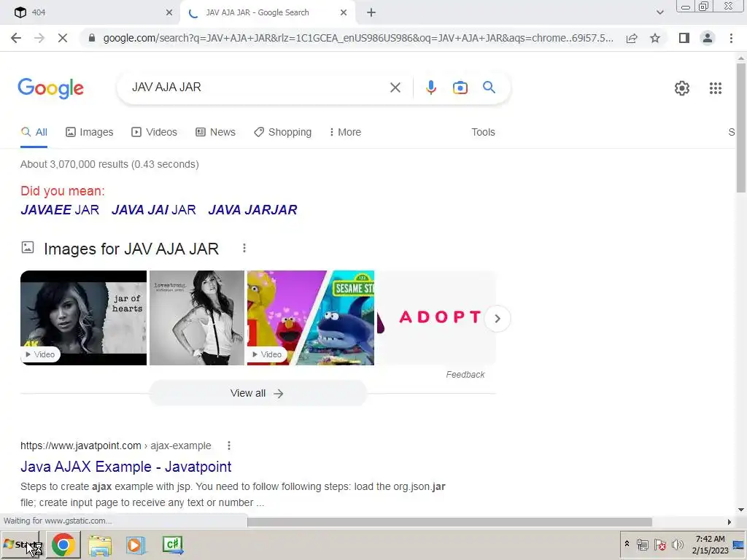Image resolution: width=747 pixels, height=560 pixels.
Task: View site info padlock icon
Action: pyautogui.click(x=92, y=38)
